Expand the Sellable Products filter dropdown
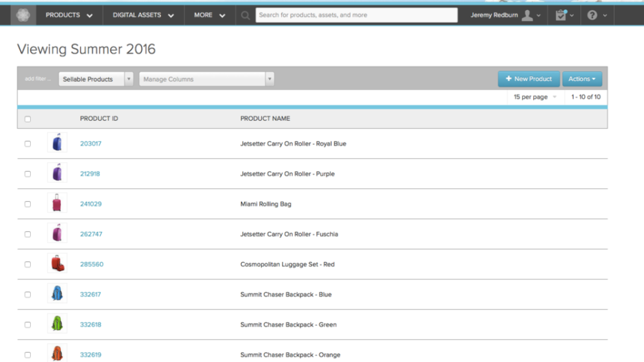The width and height of the screenshot is (644, 362). (129, 79)
